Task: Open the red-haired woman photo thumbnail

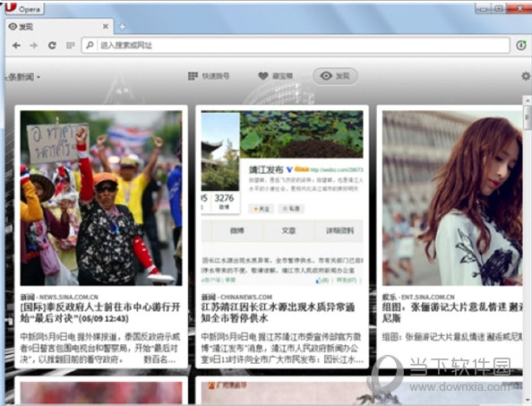Action: [x=452, y=198]
